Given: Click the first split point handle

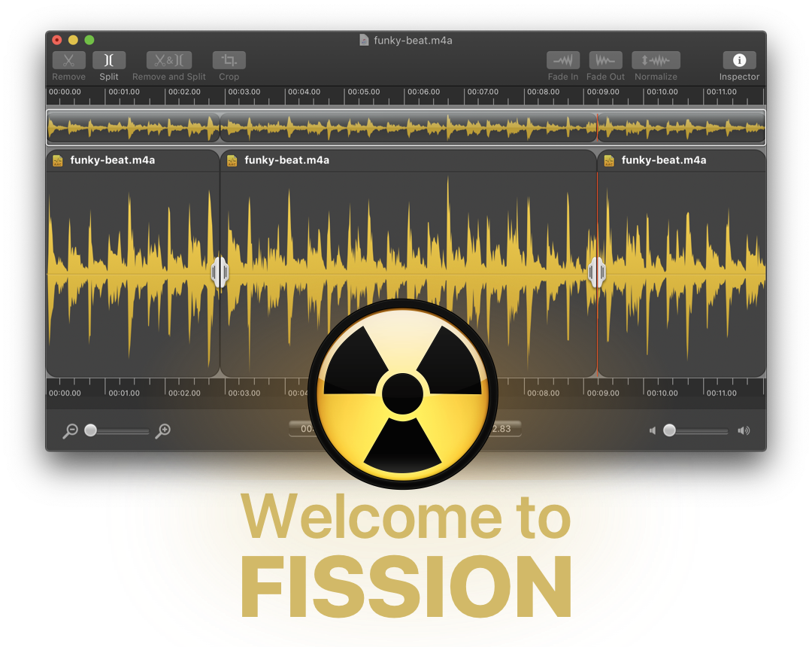Looking at the screenshot, I should [x=220, y=272].
